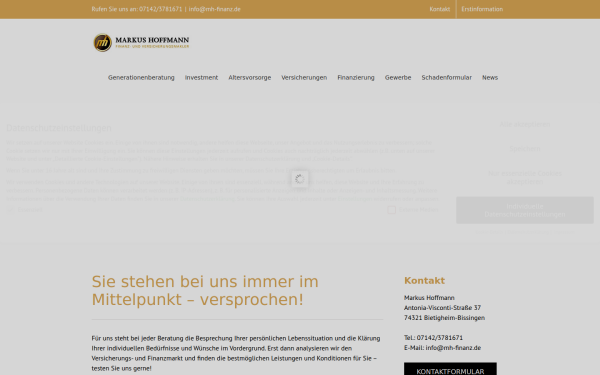Viewport: 600px width, 375px height.
Task: Click the loading spinner in the center
Action: 300,179
